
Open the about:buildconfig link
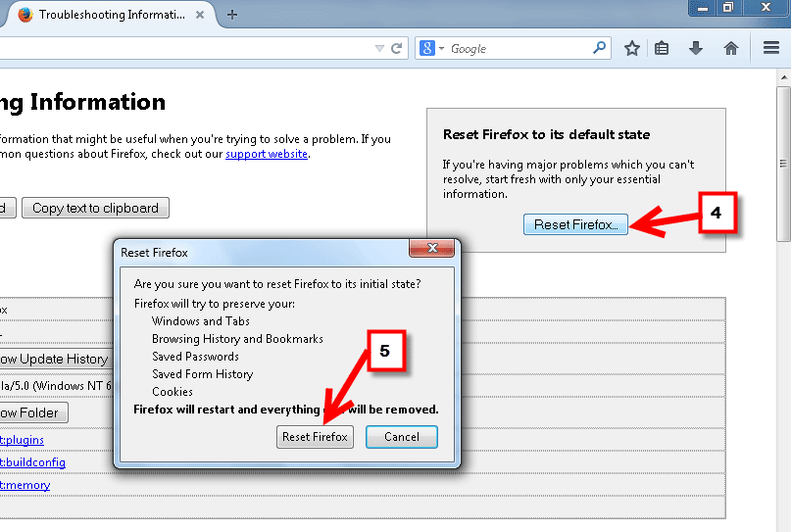32,462
